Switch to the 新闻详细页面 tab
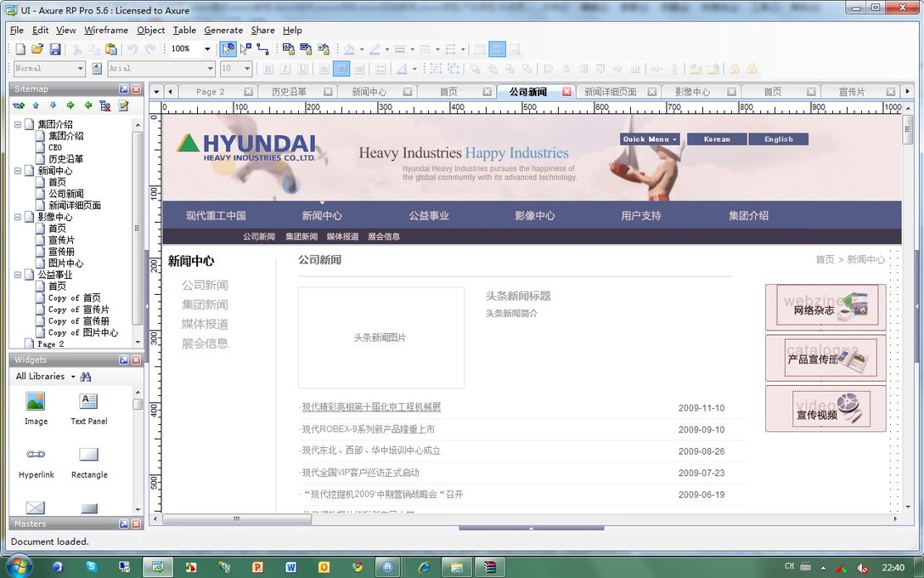This screenshot has width=924, height=578. pos(611,92)
